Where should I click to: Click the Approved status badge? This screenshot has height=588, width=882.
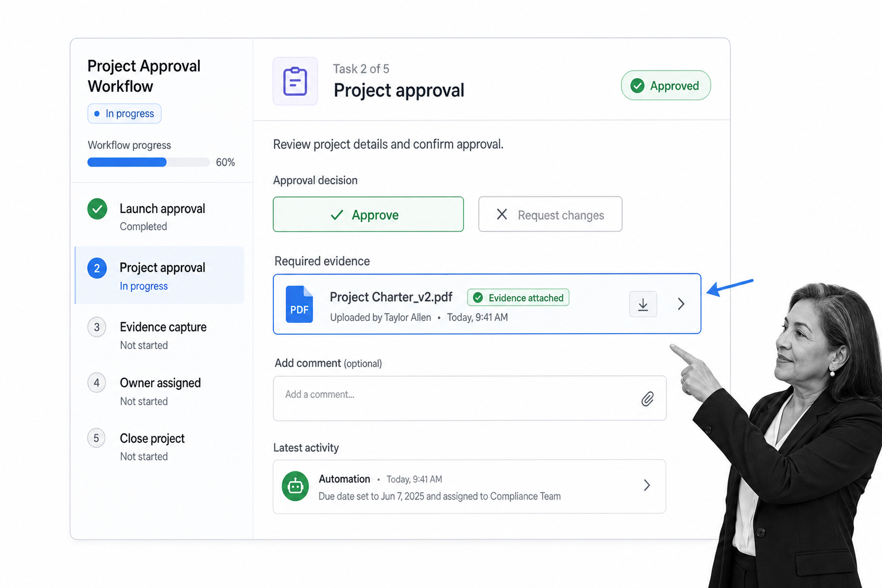(x=666, y=86)
